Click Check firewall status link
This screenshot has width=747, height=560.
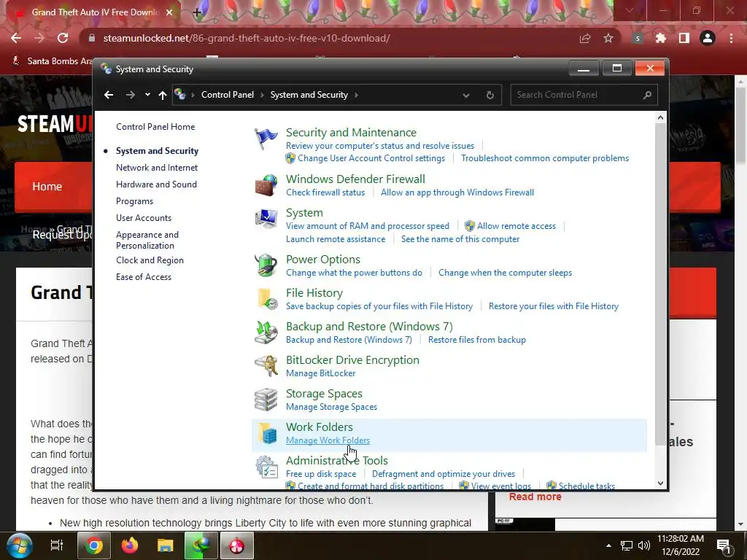tap(325, 192)
